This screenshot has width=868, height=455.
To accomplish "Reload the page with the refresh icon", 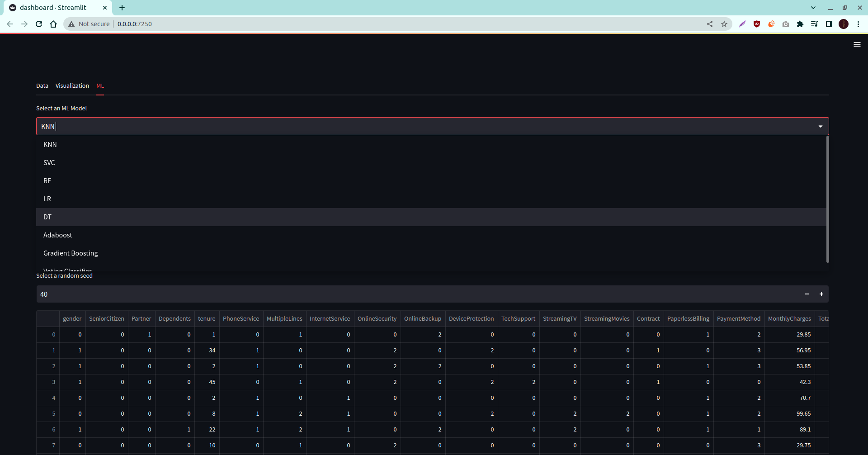I will pos(39,24).
